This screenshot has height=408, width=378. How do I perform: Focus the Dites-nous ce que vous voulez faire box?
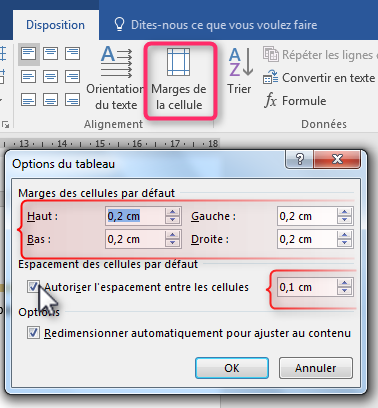[216, 25]
